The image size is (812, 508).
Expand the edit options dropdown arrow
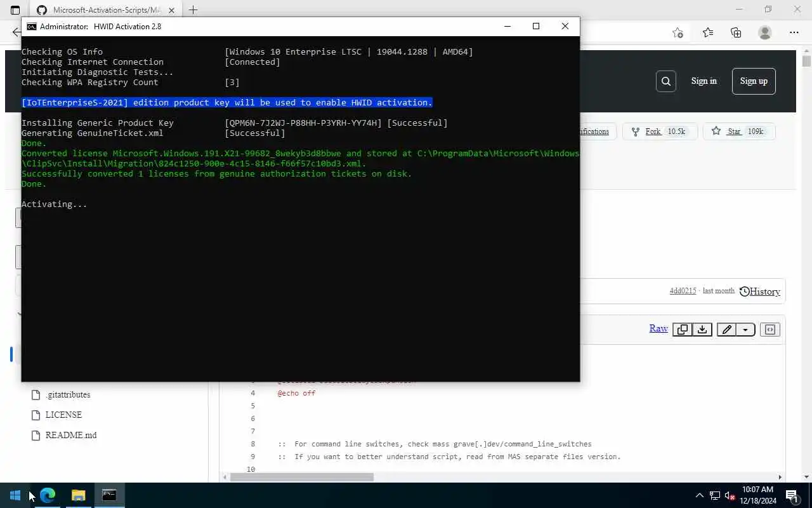[745, 330]
